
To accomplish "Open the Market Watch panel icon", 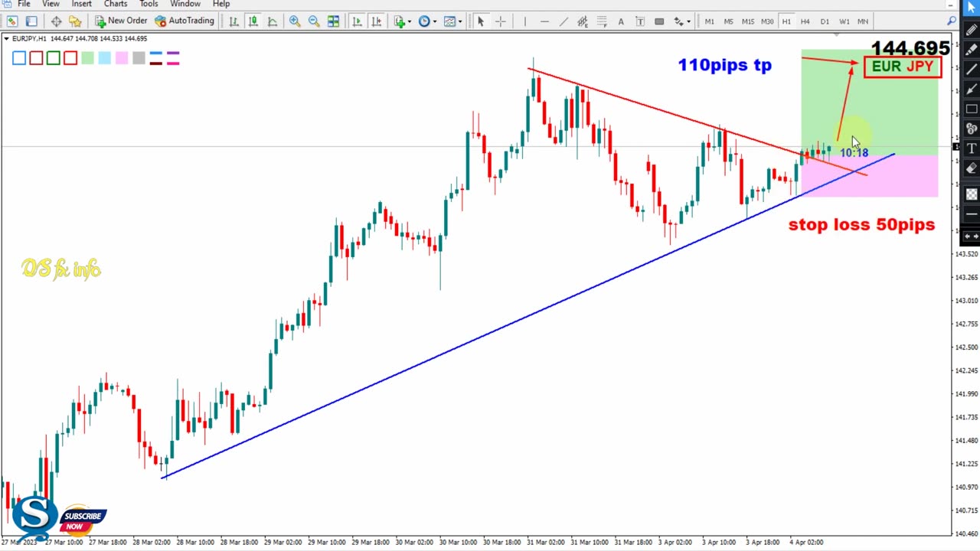I will coord(11,21).
